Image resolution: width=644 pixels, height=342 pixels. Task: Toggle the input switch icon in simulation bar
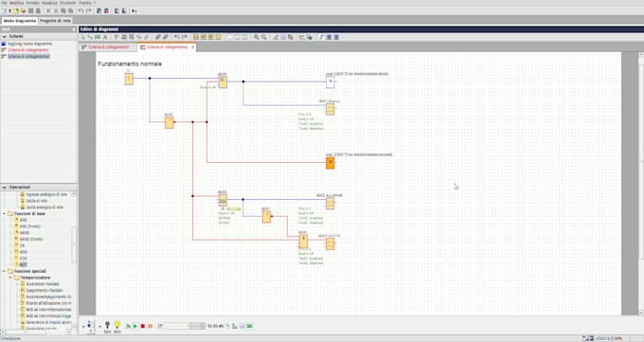click(90, 326)
